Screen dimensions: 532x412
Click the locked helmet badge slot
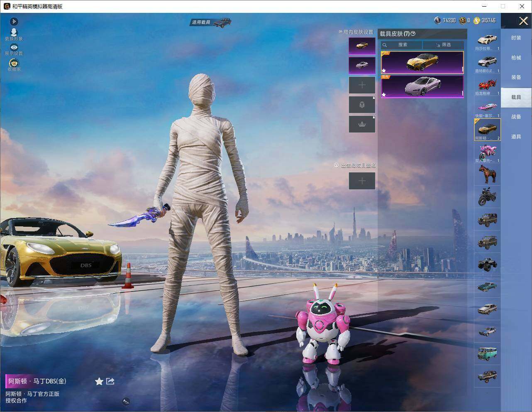(x=362, y=105)
